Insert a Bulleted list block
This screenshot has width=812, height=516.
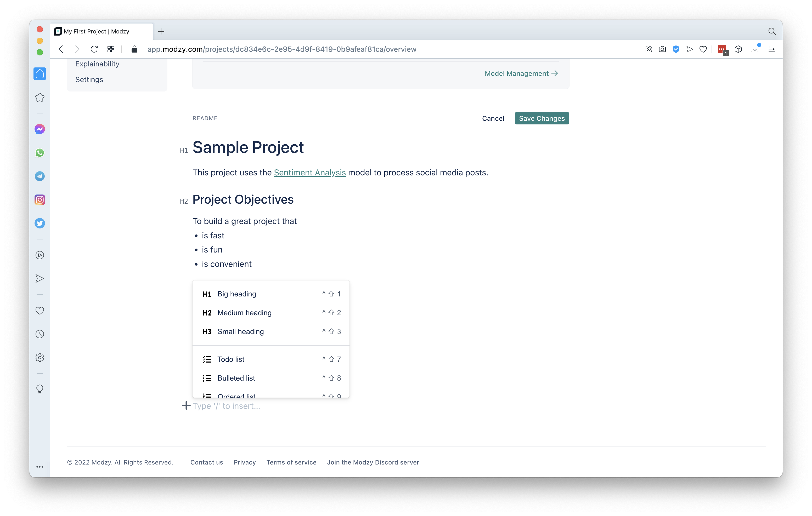(x=236, y=378)
